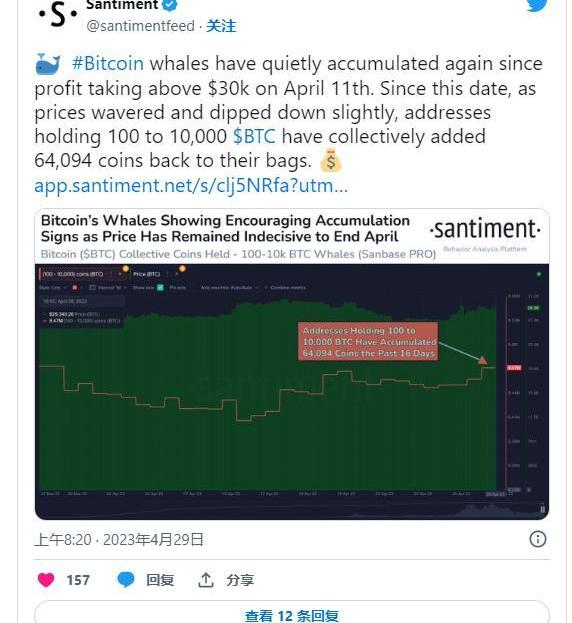Image resolution: width=572 pixels, height=623 pixels.
Task: Toggle the Pin axis option in chart
Action: pyautogui.click(x=178, y=287)
